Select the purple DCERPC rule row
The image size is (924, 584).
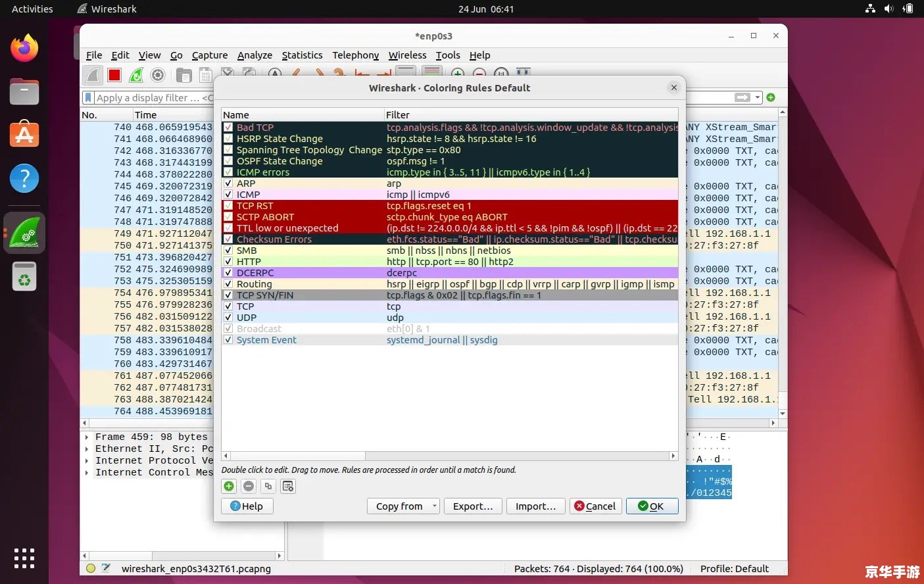click(450, 273)
